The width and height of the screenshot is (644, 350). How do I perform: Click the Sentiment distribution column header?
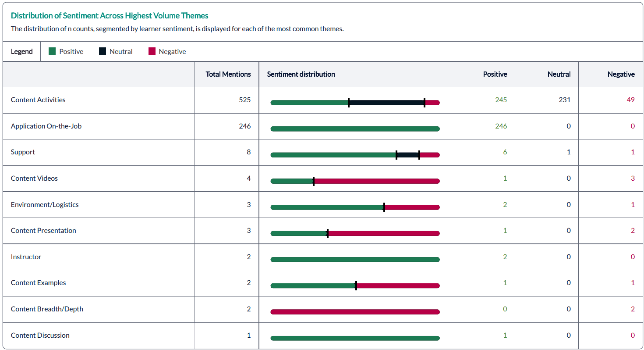pos(301,74)
